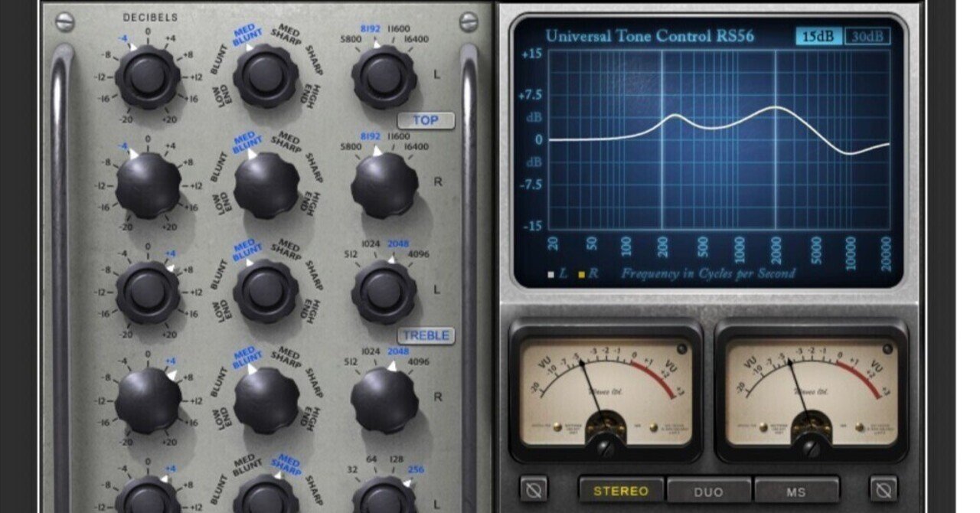Viewport: 980px width, 513px height.
Task: Click the right VU meter face
Action: click(x=811, y=393)
